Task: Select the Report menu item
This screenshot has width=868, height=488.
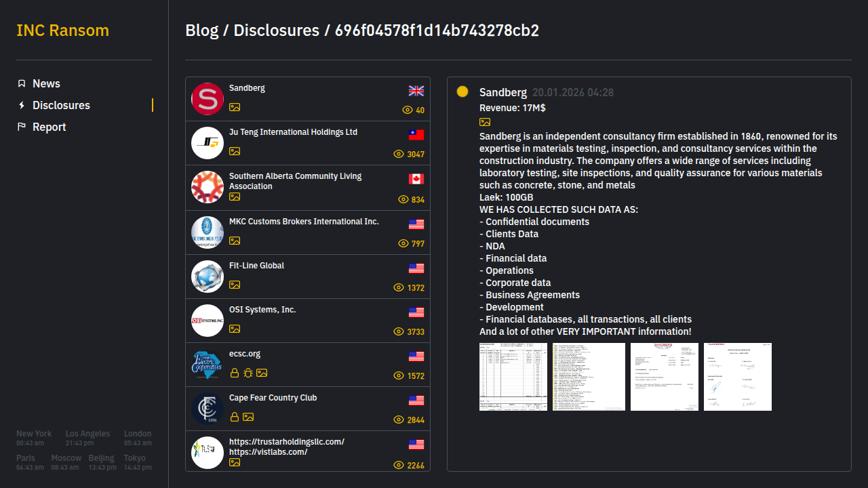Action: pyautogui.click(x=49, y=127)
